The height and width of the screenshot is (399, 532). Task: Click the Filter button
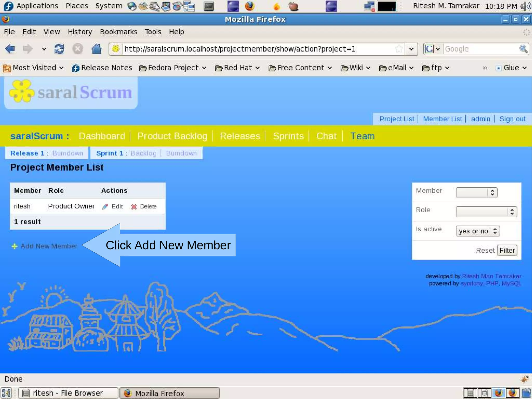click(x=507, y=250)
